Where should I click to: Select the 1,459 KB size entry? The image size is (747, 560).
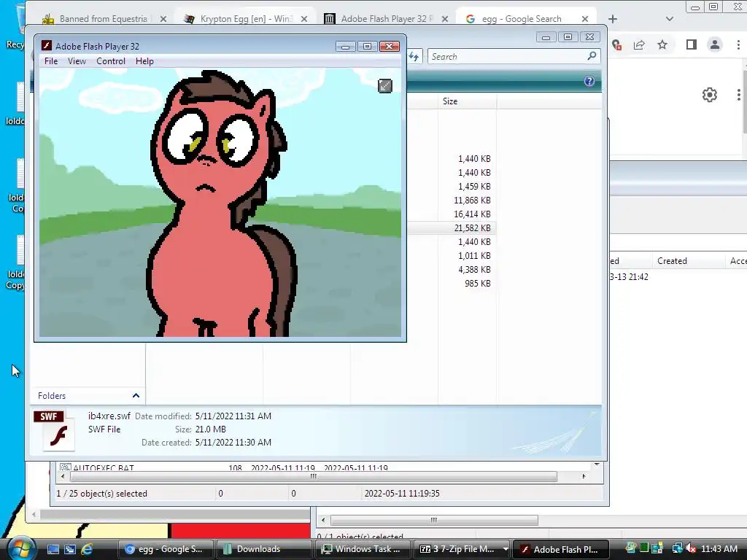pyautogui.click(x=474, y=187)
